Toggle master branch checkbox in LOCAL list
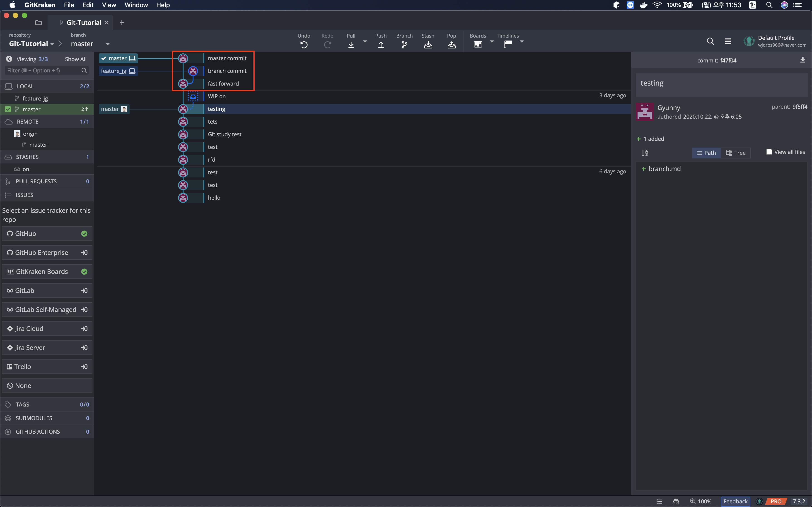This screenshot has width=812, height=507. tap(8, 109)
